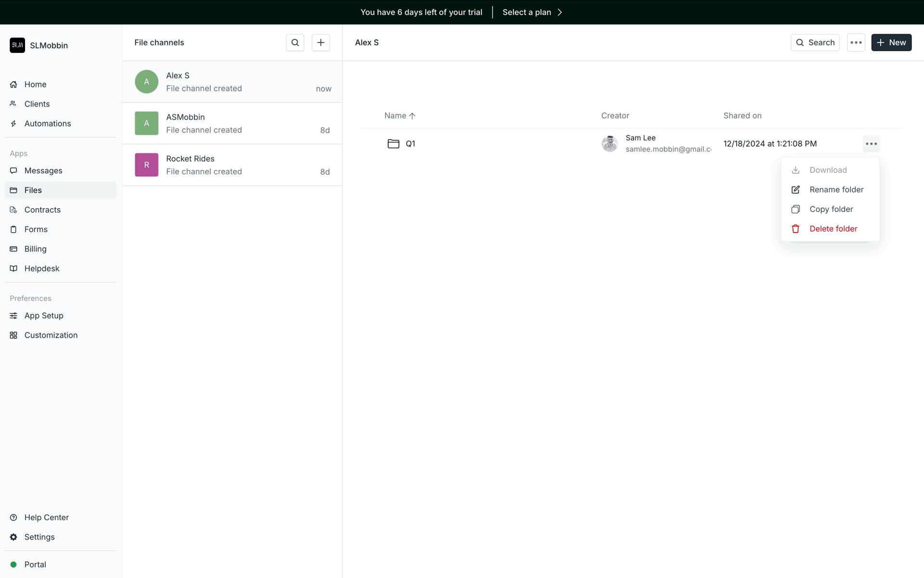Choose Copy folder option

(x=830, y=209)
